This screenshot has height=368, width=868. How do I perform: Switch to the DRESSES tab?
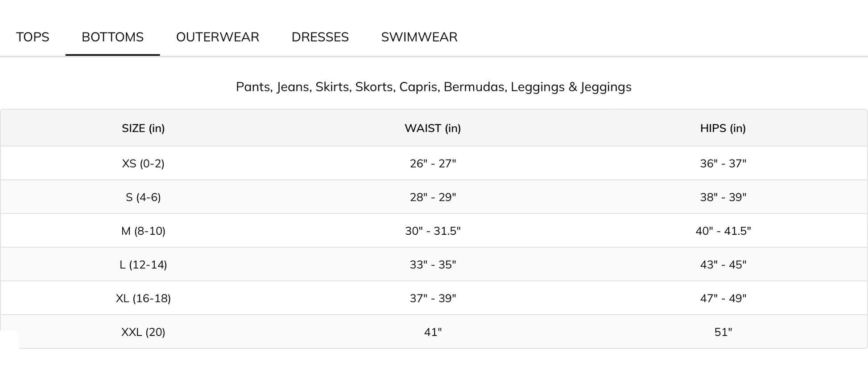click(320, 37)
